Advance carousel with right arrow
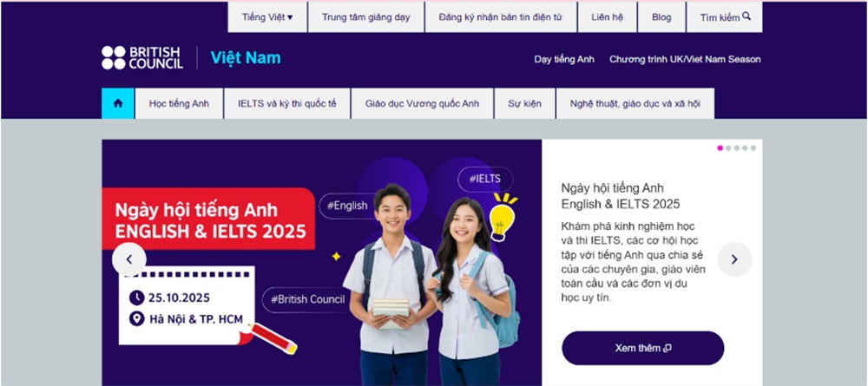 coord(734,259)
